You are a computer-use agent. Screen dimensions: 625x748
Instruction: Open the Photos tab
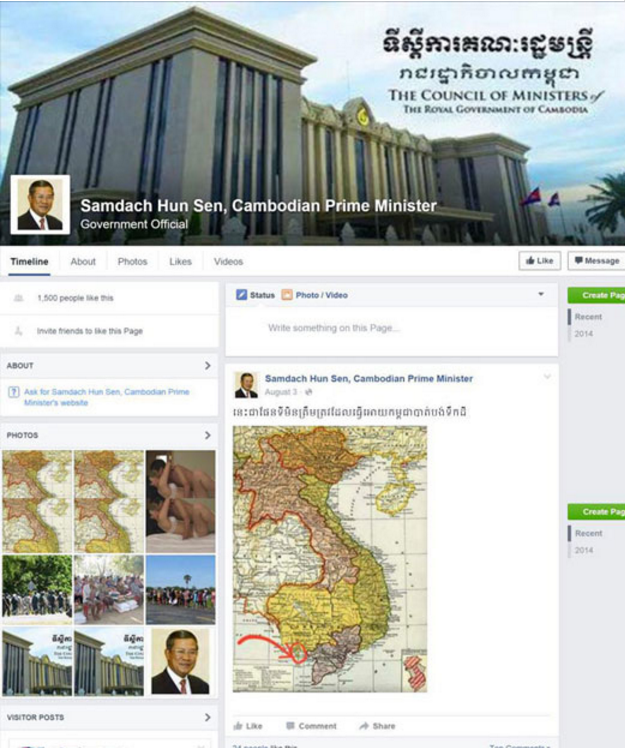132,262
